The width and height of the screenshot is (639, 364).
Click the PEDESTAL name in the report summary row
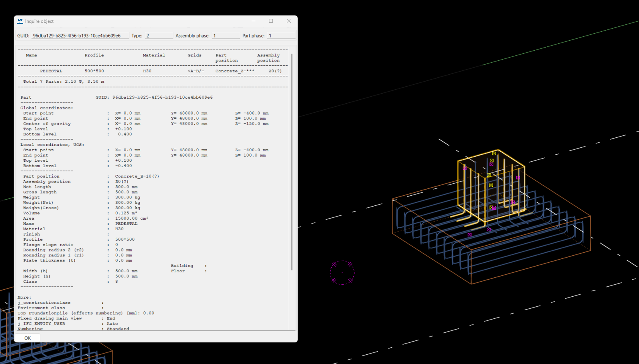click(51, 71)
